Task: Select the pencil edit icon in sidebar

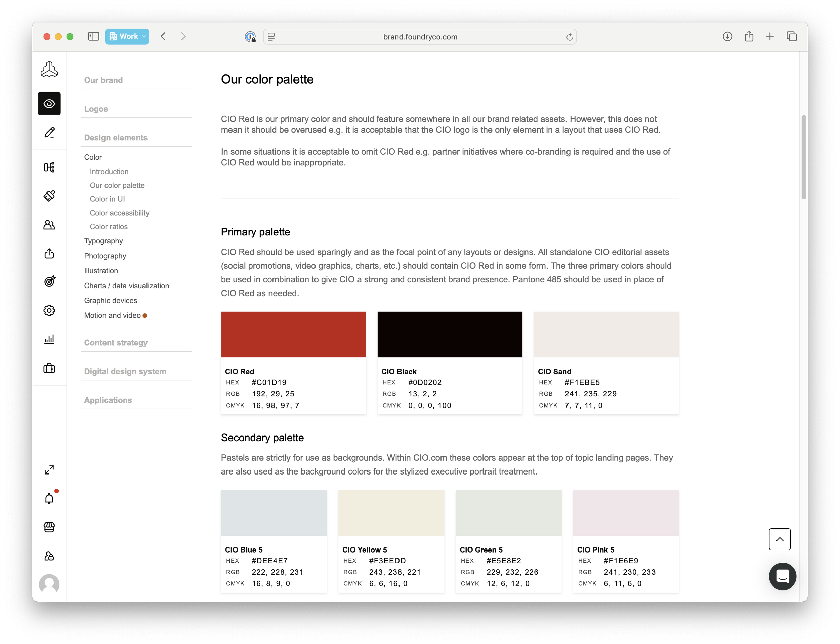Action: [49, 132]
